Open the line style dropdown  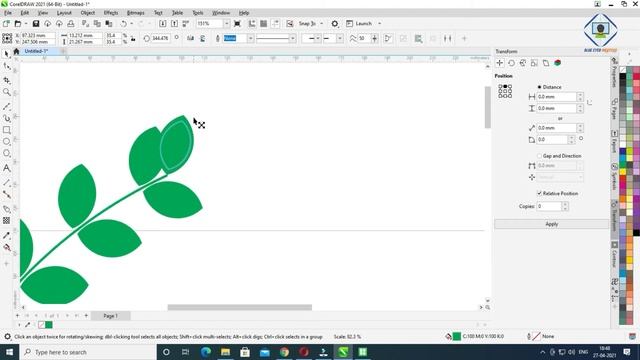(x=293, y=38)
